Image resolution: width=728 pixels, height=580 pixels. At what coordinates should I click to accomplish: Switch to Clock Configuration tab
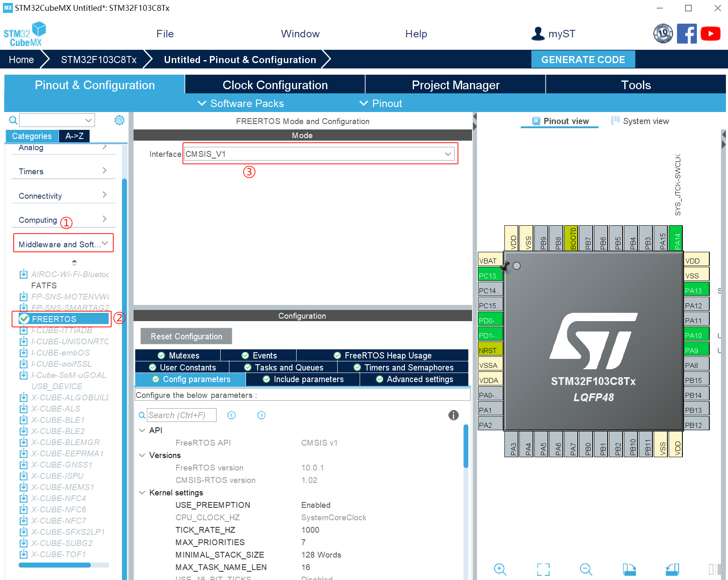click(x=275, y=85)
